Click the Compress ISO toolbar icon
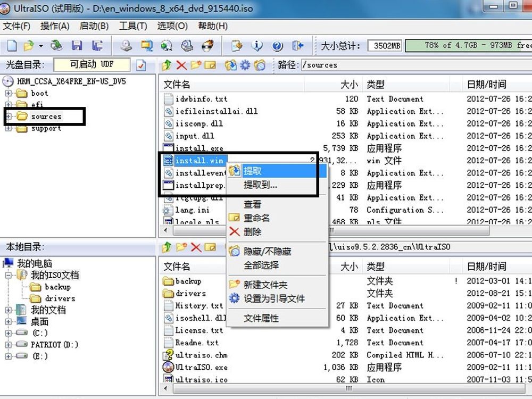Screen dimensions: 532x399 click(147, 45)
